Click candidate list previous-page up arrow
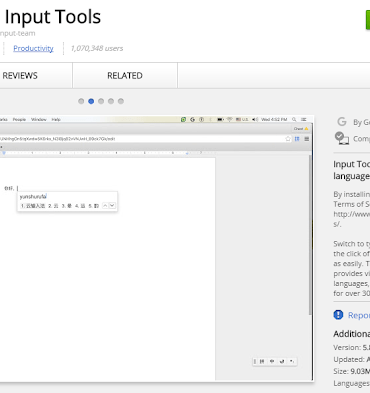The image size is (370, 393). [x=105, y=206]
